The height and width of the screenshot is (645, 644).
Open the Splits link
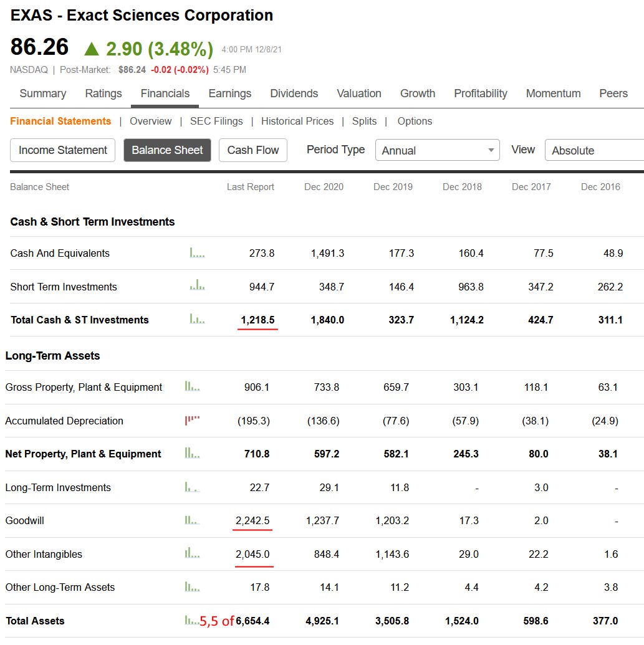point(364,121)
